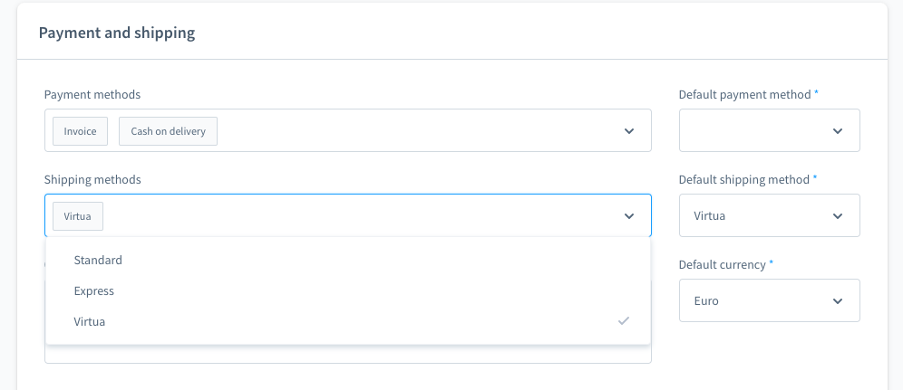904x390 pixels.
Task: Click the checkmark beside the Virtua list option
Action: click(623, 321)
